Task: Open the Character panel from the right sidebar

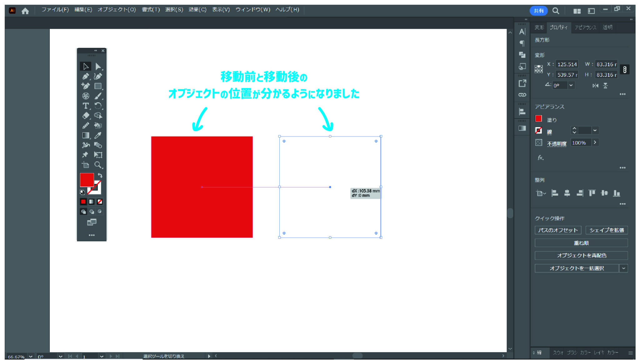Action: pos(522,31)
